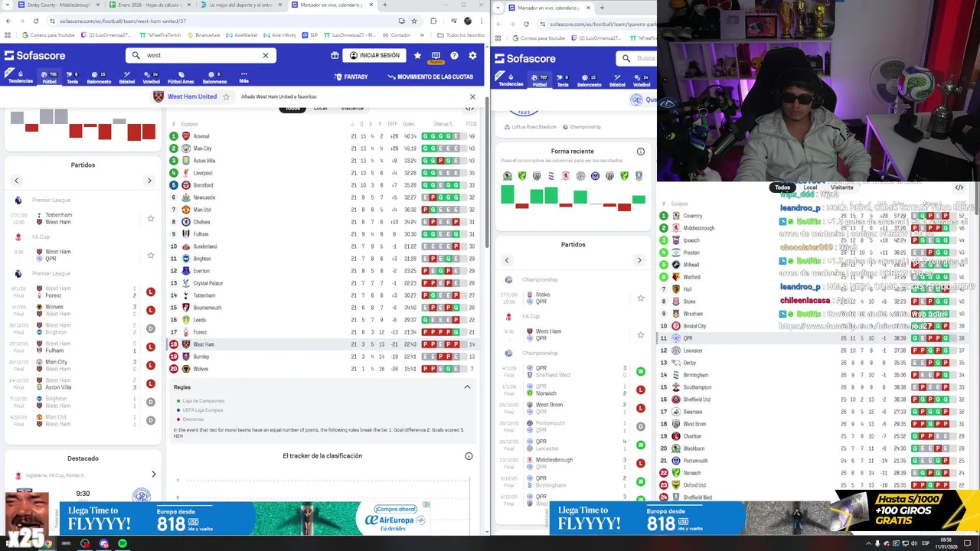This screenshot has height=551, width=980.
Task: Click the left Sofascore search field
Action: [x=201, y=55]
